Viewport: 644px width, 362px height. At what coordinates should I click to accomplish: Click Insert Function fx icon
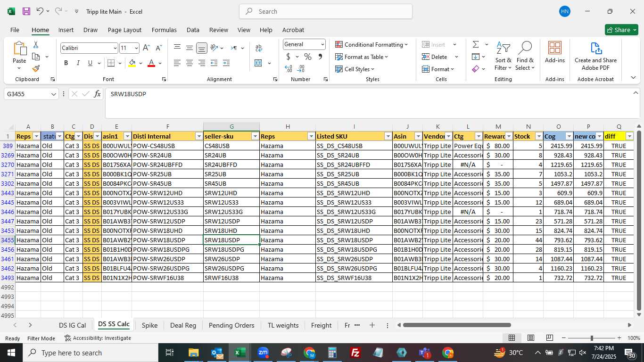point(97,94)
